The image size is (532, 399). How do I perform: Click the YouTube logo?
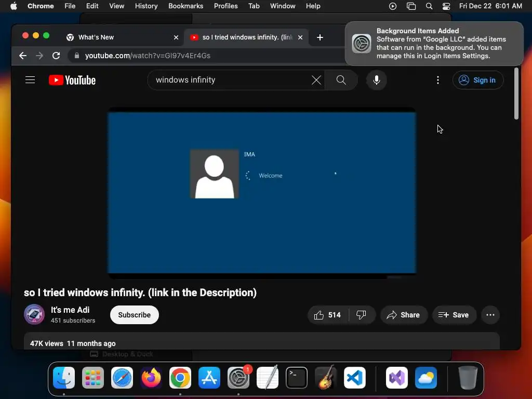coord(72,80)
